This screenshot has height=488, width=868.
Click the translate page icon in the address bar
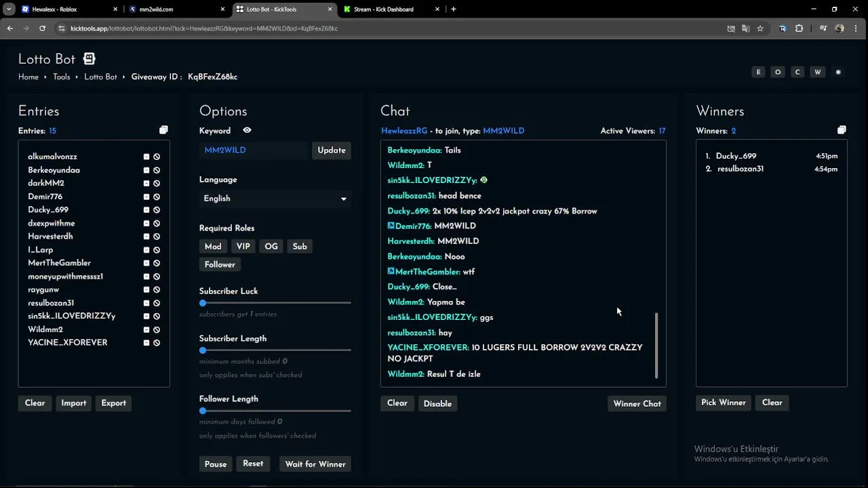pyautogui.click(x=745, y=28)
